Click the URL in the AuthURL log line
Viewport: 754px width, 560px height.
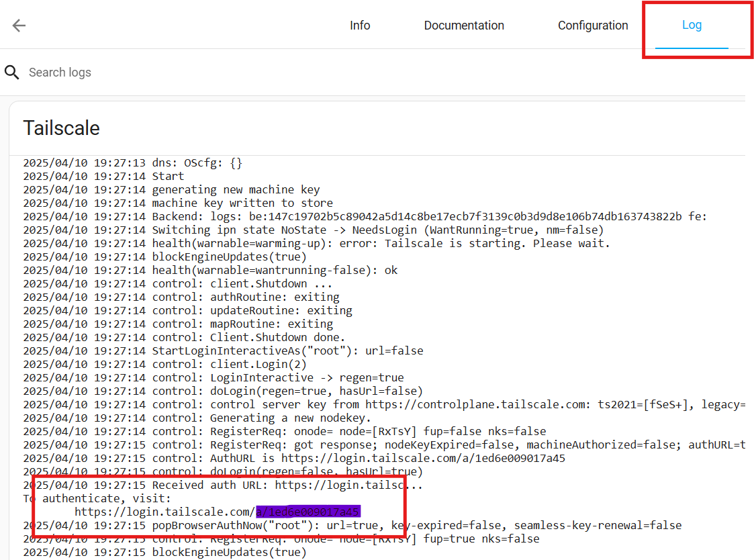[423, 458]
